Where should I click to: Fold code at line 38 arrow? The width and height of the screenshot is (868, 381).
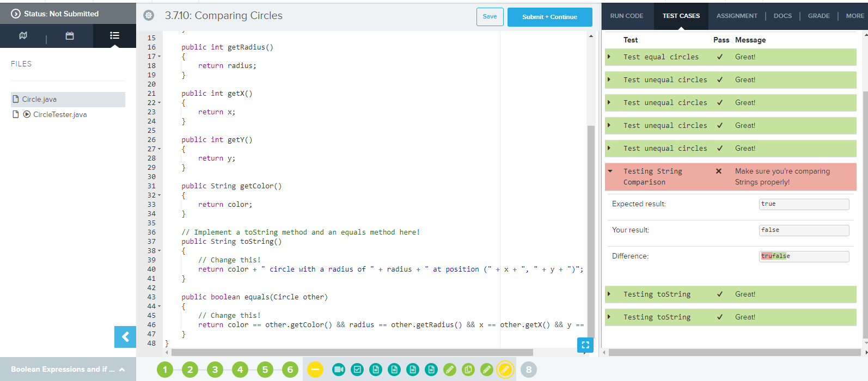pos(160,251)
